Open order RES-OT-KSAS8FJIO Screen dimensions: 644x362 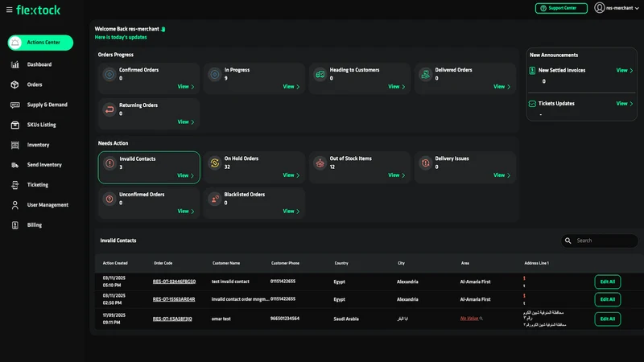pyautogui.click(x=172, y=319)
